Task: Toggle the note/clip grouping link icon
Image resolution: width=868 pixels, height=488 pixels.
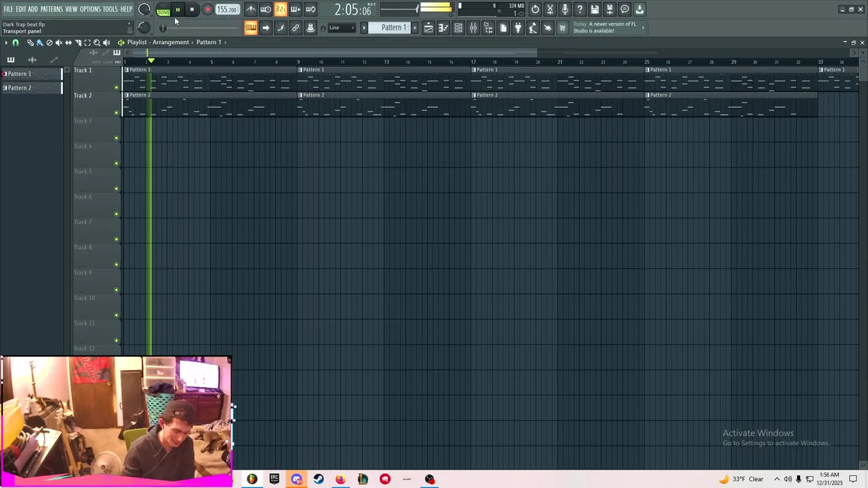Action: [296, 28]
